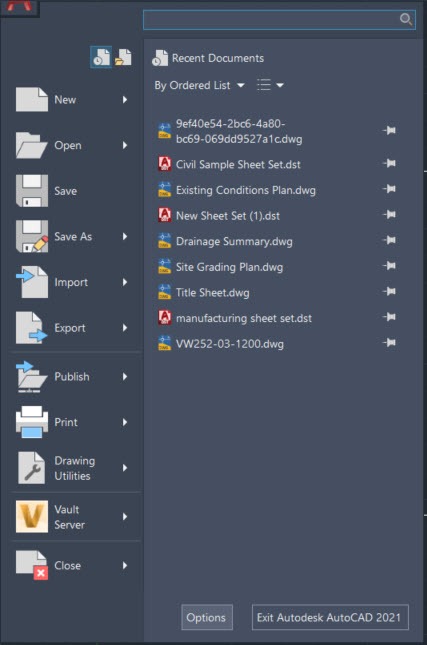This screenshot has width=427, height=645.
Task: Expand the Export submenu arrow
Action: 125,328
